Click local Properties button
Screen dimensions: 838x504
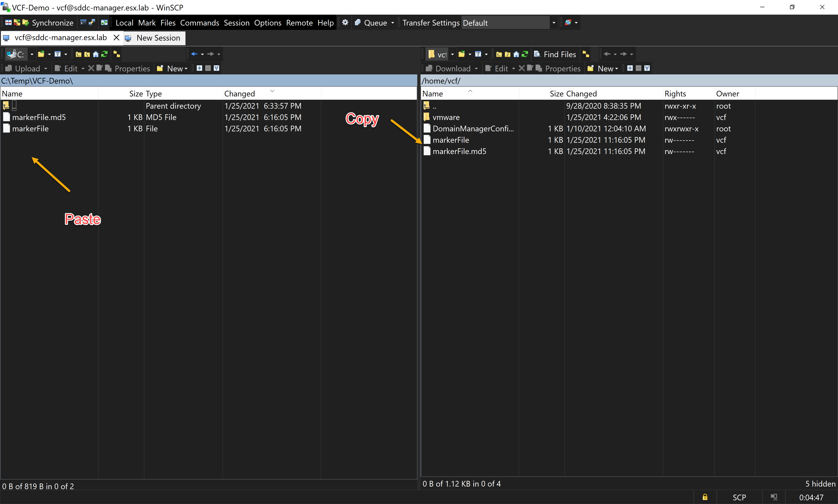tap(127, 69)
